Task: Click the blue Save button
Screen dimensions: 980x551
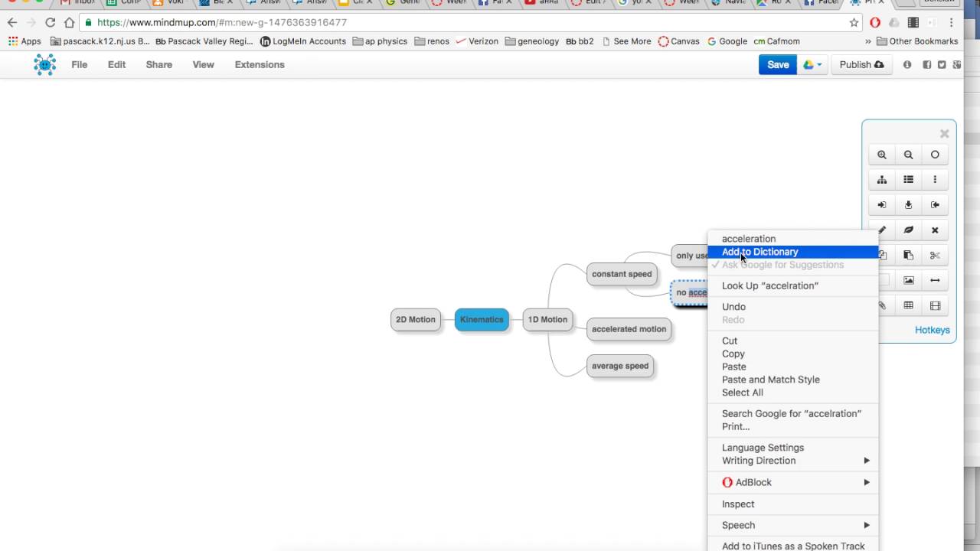Action: (x=778, y=65)
